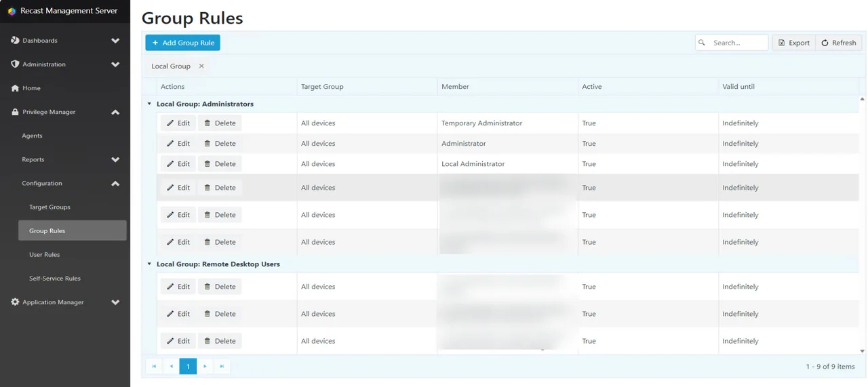The height and width of the screenshot is (387, 868).
Task: Go to Home in the sidebar
Action: [x=31, y=88]
